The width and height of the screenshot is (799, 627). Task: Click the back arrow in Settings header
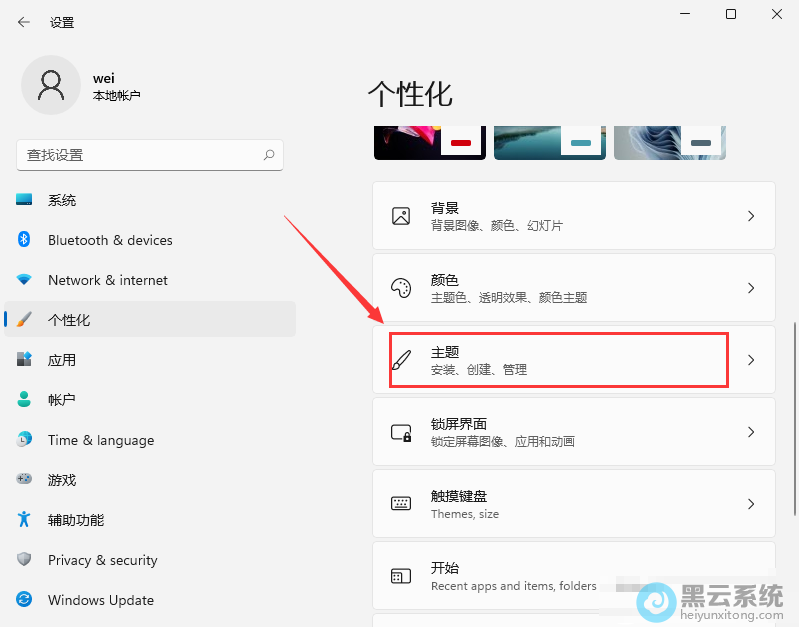point(24,22)
